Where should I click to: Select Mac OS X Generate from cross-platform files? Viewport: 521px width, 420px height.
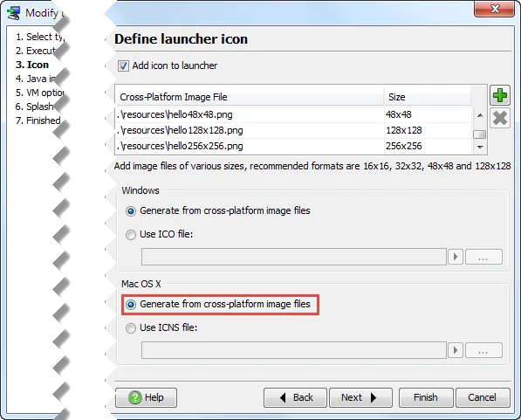131,305
